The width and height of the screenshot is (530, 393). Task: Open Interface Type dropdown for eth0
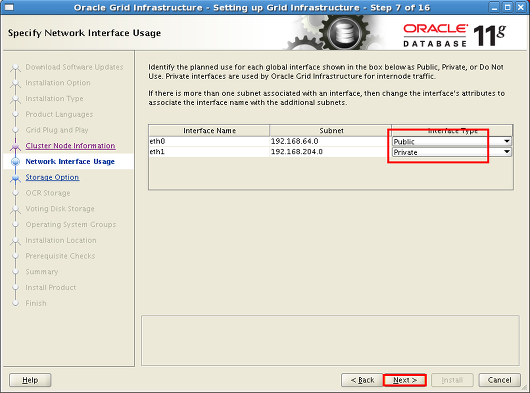pos(452,141)
